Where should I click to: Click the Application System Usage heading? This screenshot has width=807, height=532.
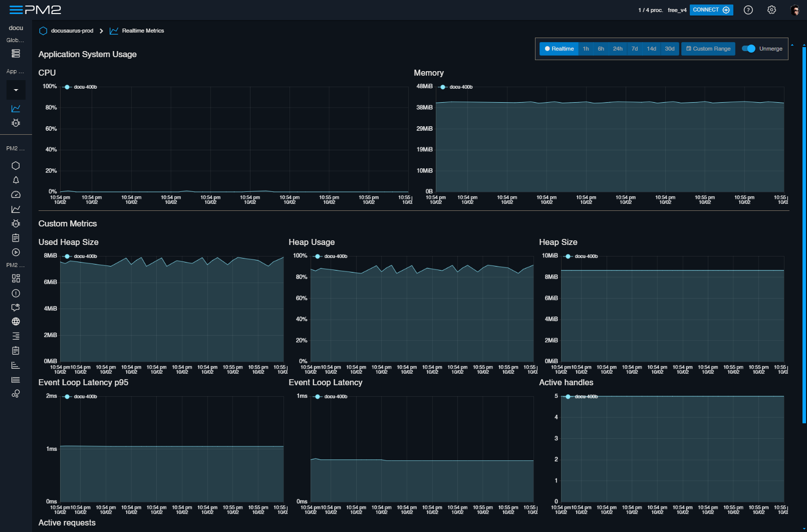[88, 54]
